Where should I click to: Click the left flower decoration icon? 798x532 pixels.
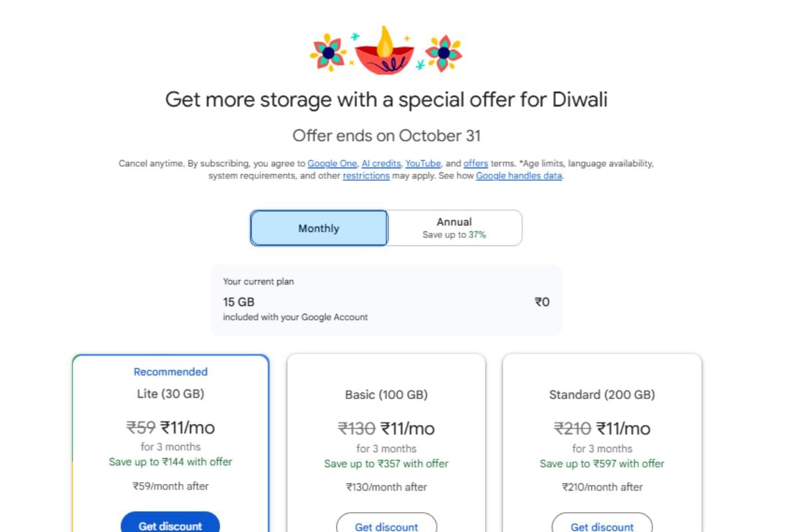click(328, 53)
